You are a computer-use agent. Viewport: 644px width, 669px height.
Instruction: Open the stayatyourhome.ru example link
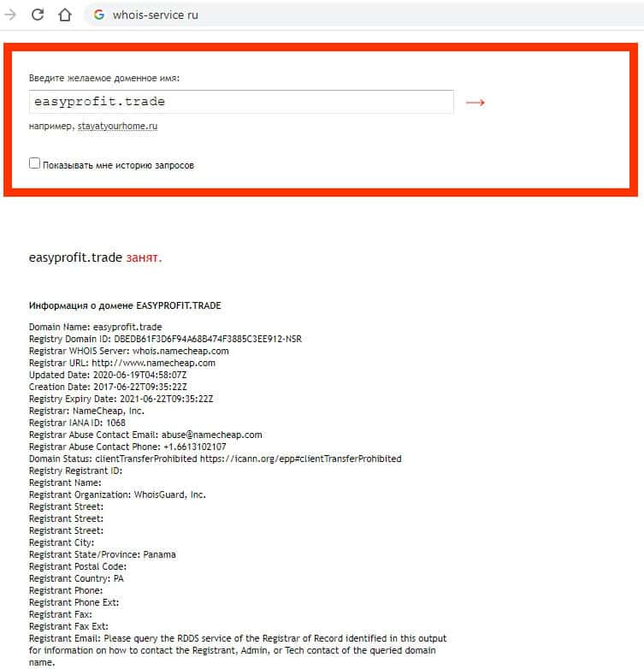point(117,127)
